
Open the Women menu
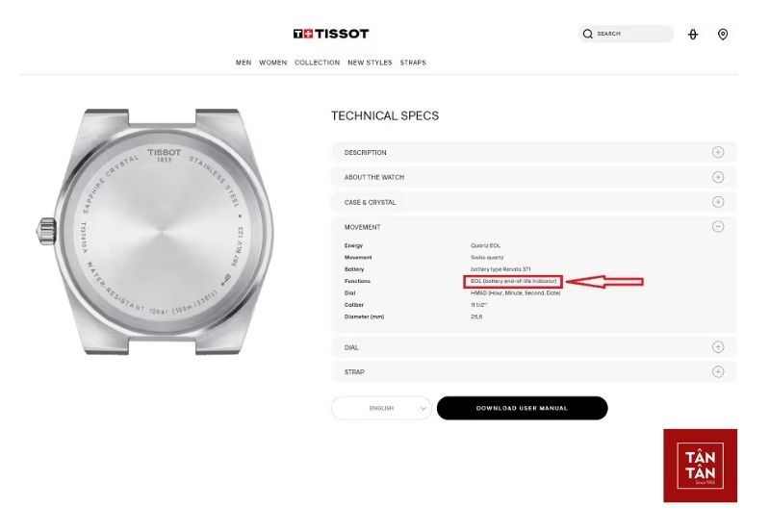pos(273,63)
